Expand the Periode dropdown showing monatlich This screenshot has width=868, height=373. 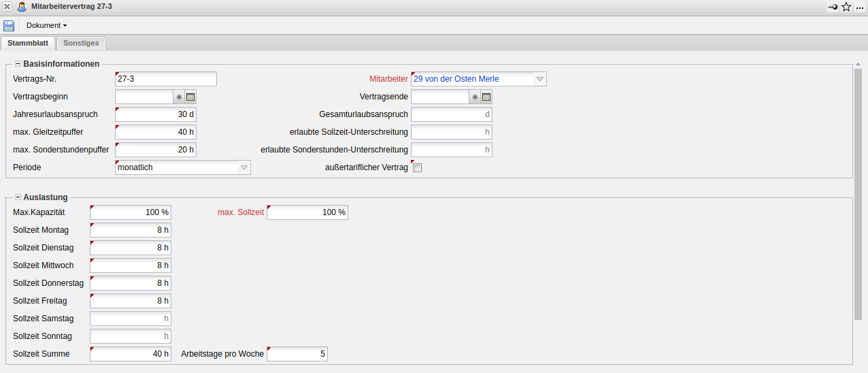(x=244, y=167)
